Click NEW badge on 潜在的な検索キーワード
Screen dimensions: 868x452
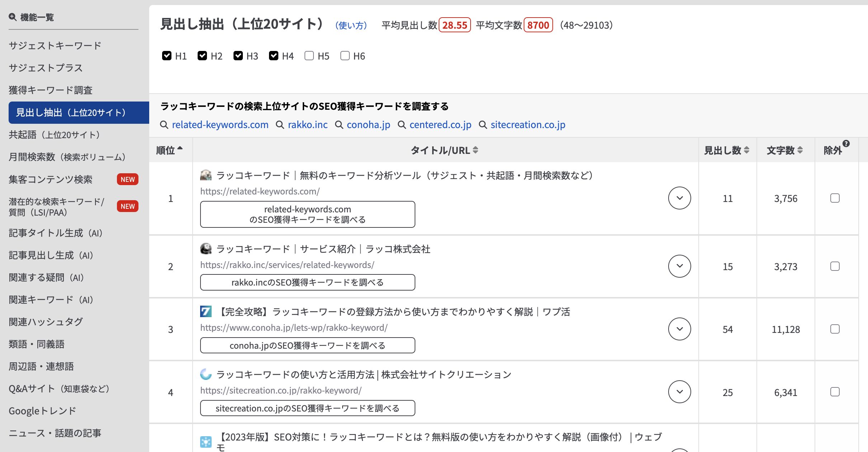[128, 206]
